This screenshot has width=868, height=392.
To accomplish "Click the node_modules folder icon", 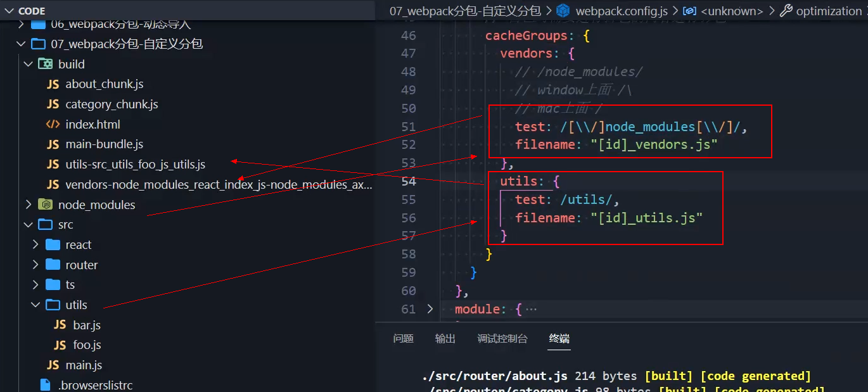I will pos(45,205).
